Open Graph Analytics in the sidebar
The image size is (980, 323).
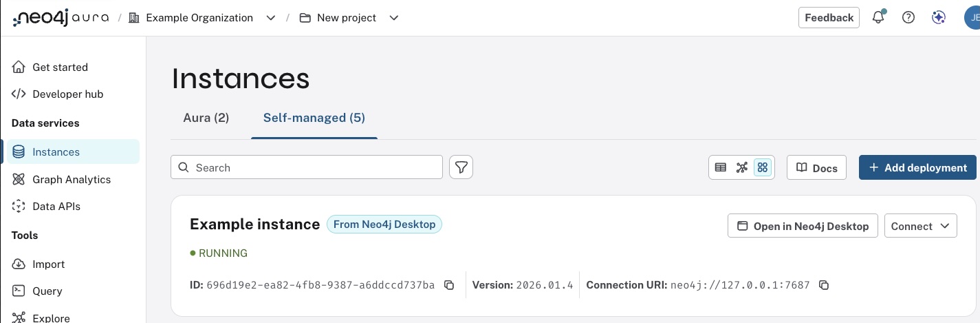(72, 179)
